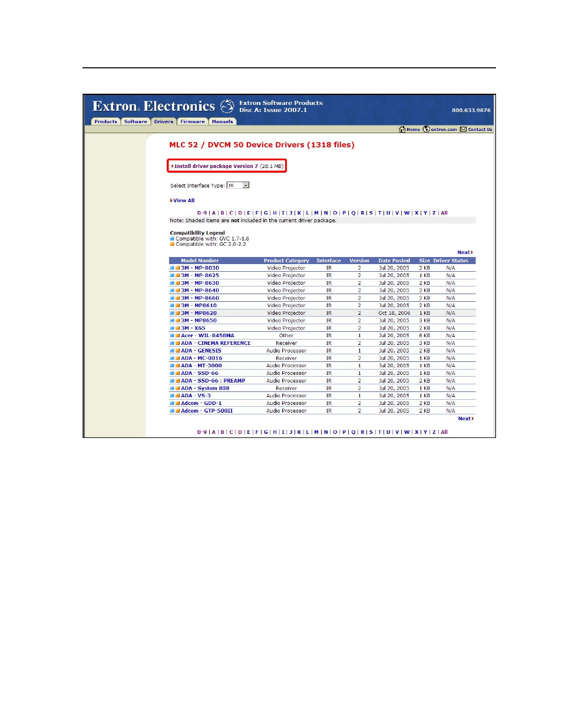This screenshot has width=562, height=728.
Task: Click the bottom Next link
Action: pyautogui.click(x=465, y=419)
